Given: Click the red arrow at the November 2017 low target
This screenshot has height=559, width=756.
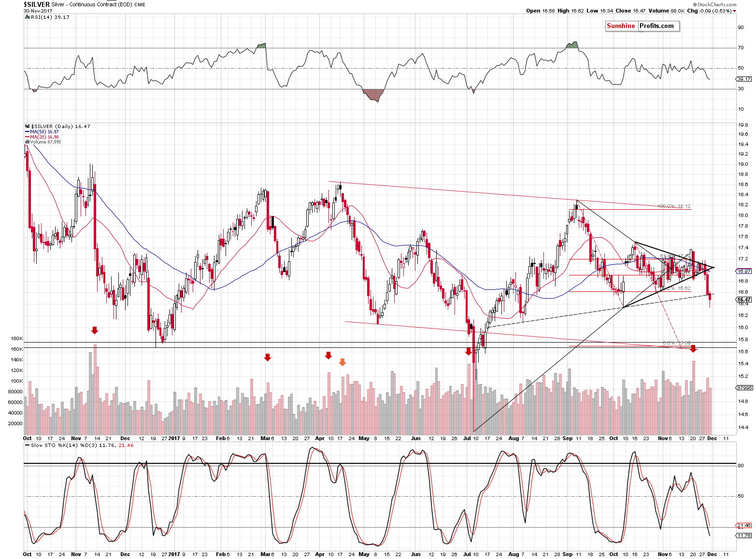Looking at the screenshot, I should click(x=693, y=348).
